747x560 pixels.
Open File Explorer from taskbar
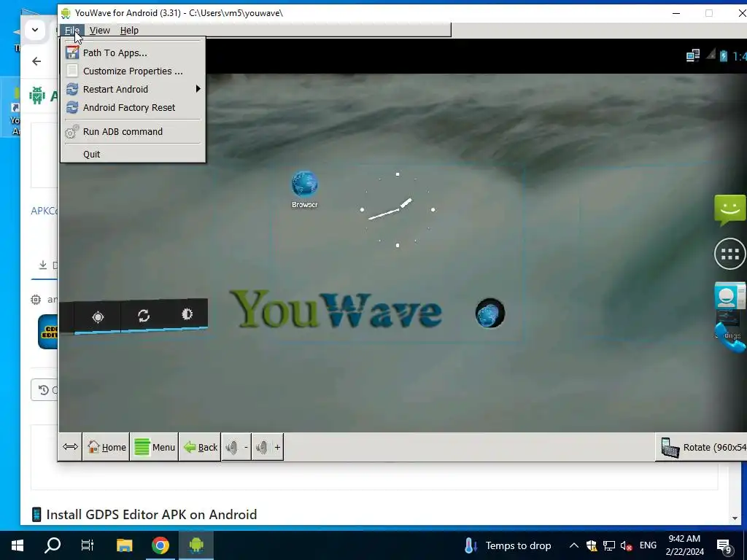(124, 545)
